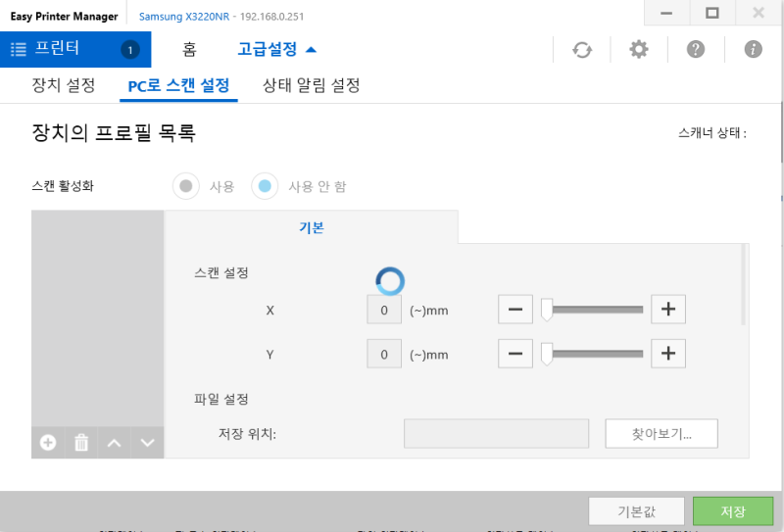Screen dimensions: 784x532
Task: Switch to the 장치 설정 tab
Action: [64, 85]
